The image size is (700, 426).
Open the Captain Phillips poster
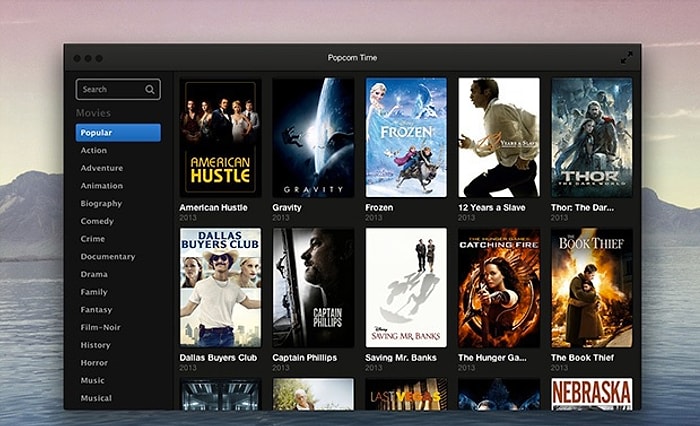313,288
